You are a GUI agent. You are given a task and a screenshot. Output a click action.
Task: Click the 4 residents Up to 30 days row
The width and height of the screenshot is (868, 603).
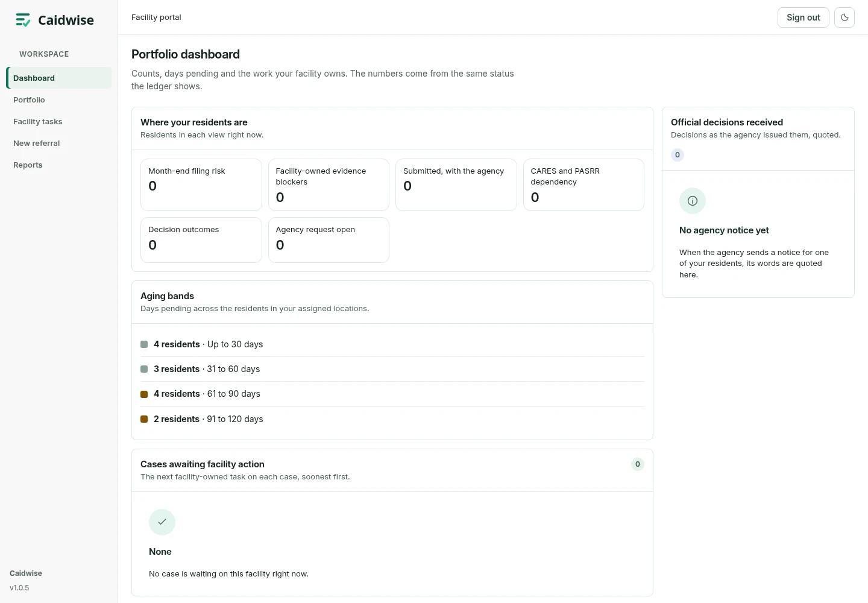(392, 344)
